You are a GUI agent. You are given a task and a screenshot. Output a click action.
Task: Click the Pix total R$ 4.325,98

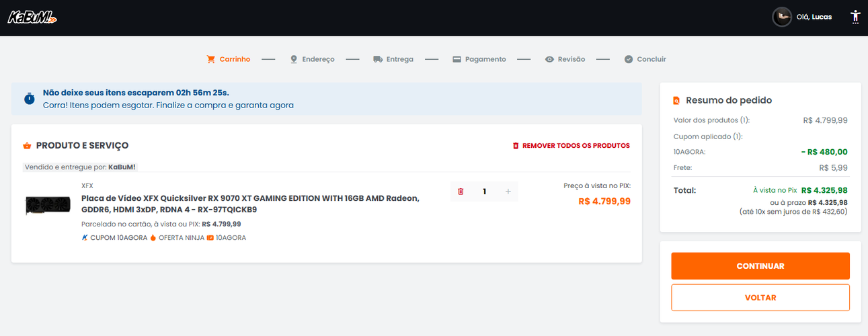(x=824, y=190)
